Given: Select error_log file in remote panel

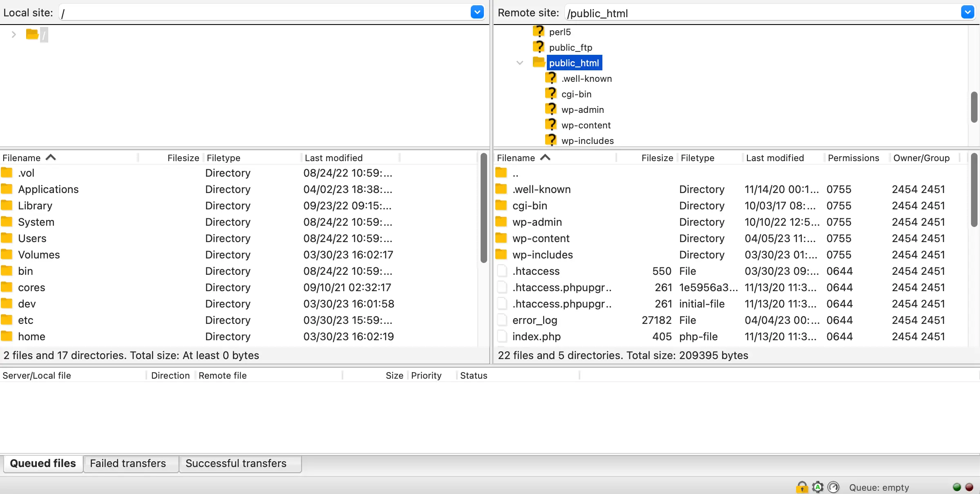Looking at the screenshot, I should (535, 320).
